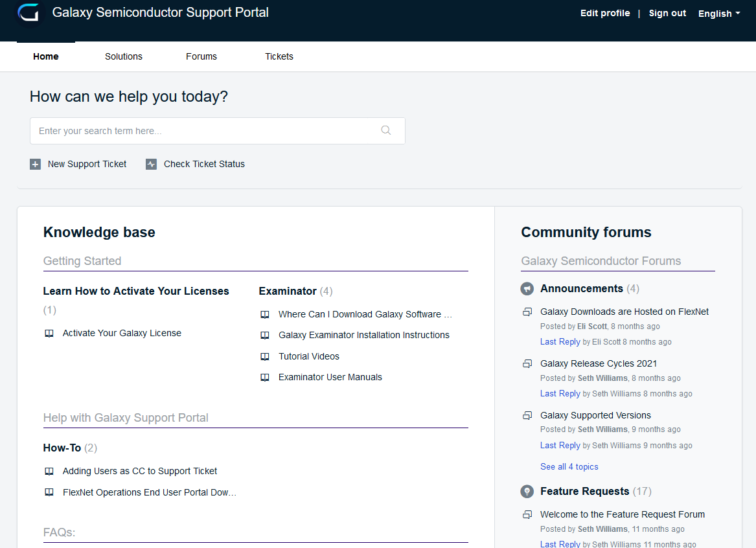
Task: Open Galaxy Semiconductor Forums heading
Action: [x=601, y=261]
